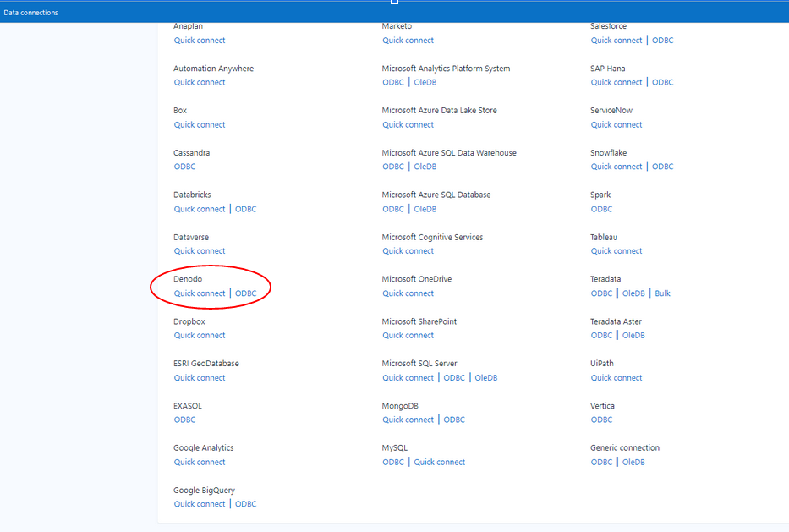
Task: Open ESRI GeoDatabase Quick connect
Action: coord(200,377)
